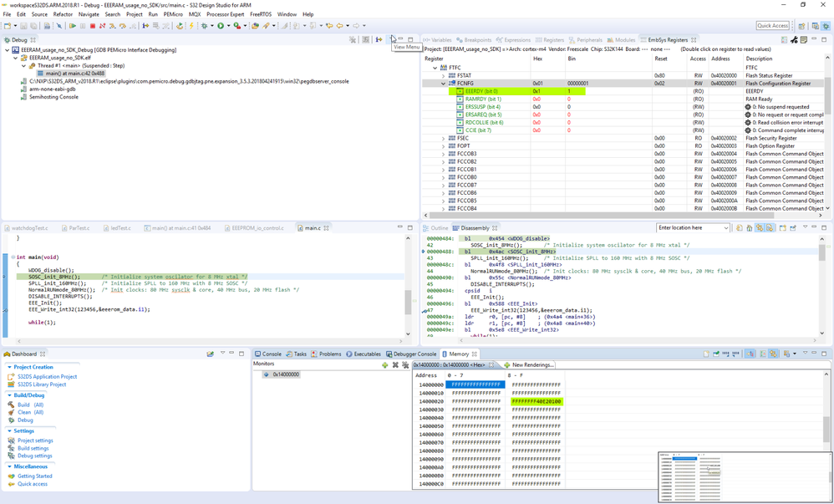Collapse the Project Creation section
The height and width of the screenshot is (504, 834).
[10, 367]
